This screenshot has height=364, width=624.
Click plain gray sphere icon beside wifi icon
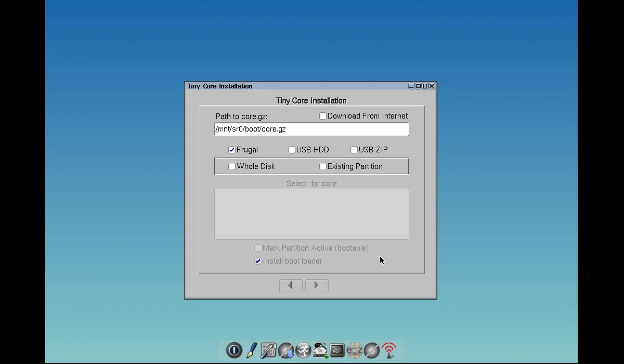tap(371, 350)
